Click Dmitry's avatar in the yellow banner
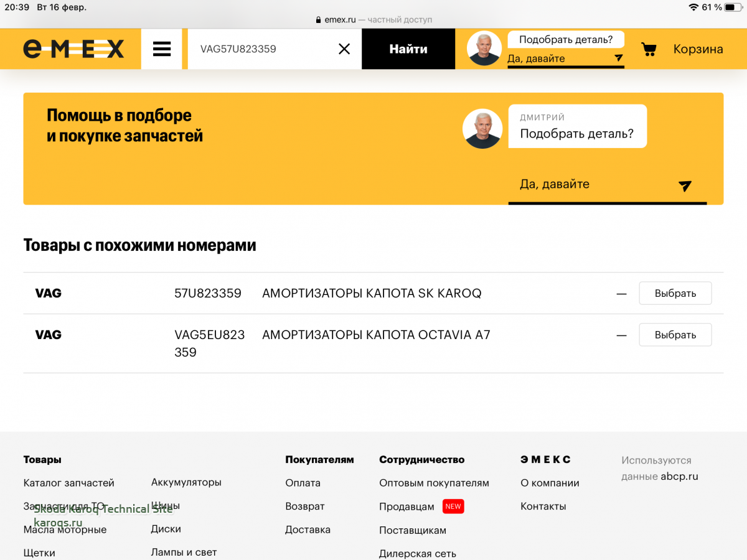Image resolution: width=747 pixels, height=560 pixels. point(482,129)
